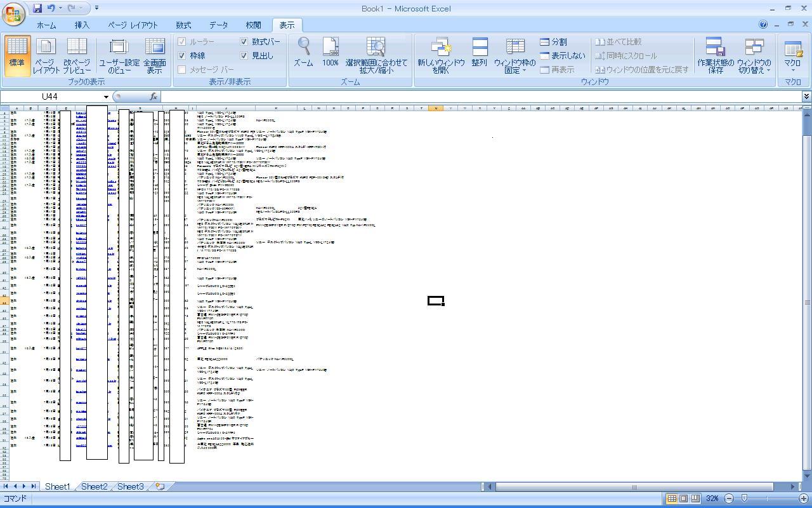Click the vertical scrollbar thumb
This screenshot has width=812, height=508.
(807, 302)
